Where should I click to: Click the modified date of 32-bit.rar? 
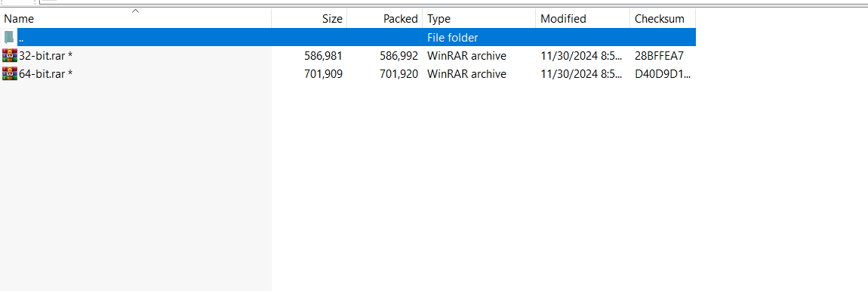pyautogui.click(x=580, y=55)
